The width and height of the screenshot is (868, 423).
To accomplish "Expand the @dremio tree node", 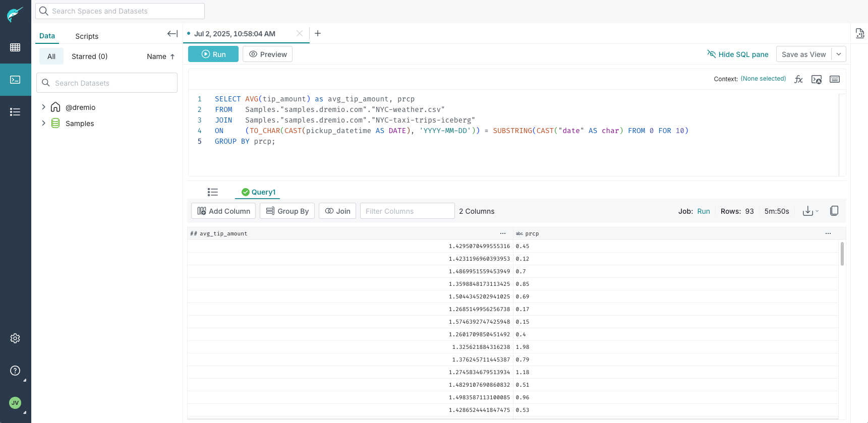I will [43, 107].
